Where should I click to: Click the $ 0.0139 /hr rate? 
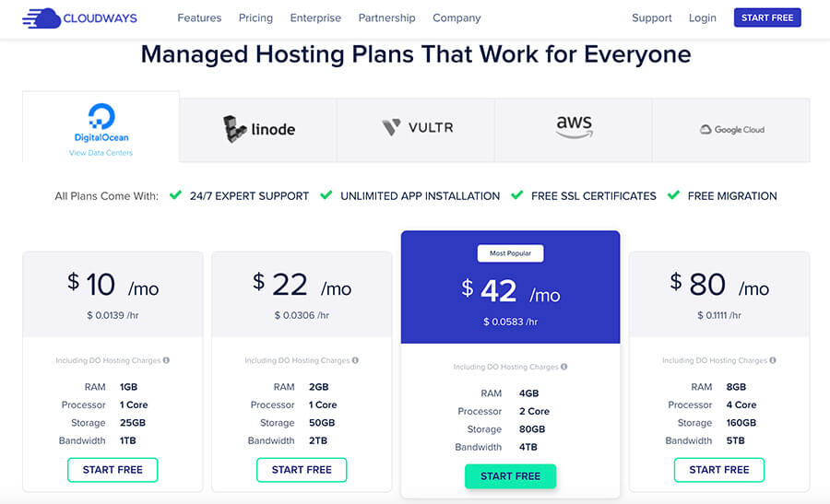pos(113,315)
